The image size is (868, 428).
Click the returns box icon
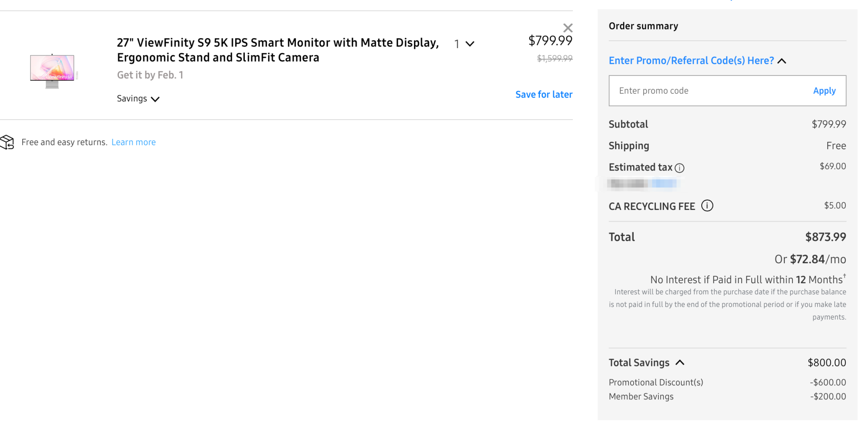click(x=7, y=142)
